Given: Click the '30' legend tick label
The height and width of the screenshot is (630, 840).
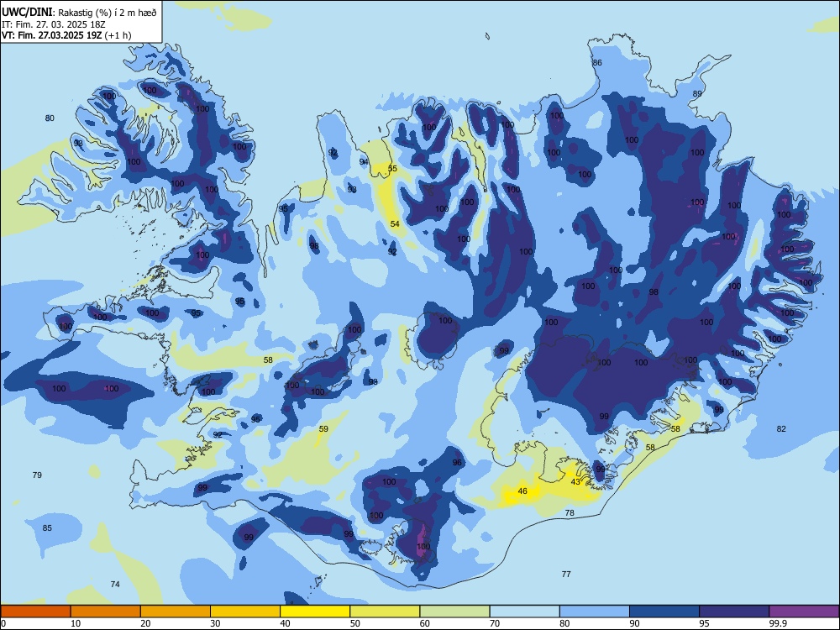Looking at the screenshot, I should [x=215, y=623].
